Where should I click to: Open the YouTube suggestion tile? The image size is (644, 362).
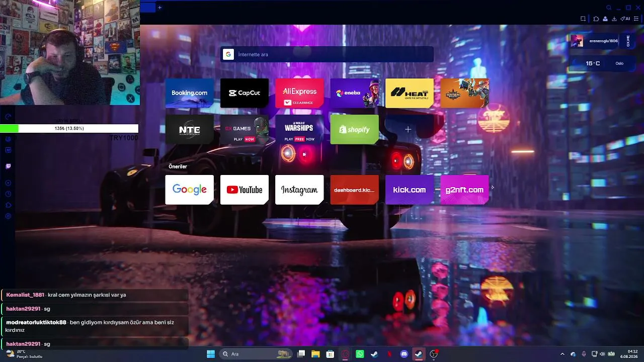click(x=245, y=190)
